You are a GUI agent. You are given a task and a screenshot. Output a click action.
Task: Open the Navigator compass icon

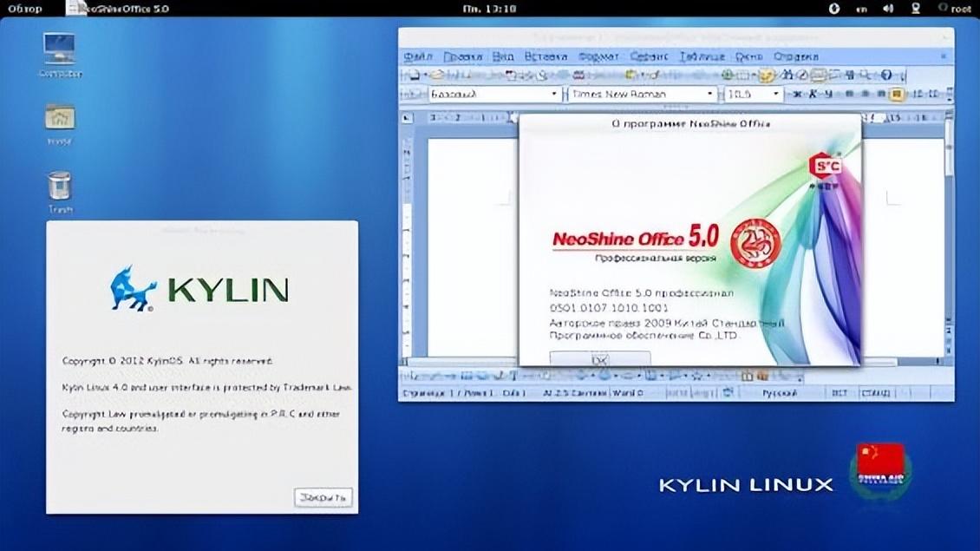(802, 75)
